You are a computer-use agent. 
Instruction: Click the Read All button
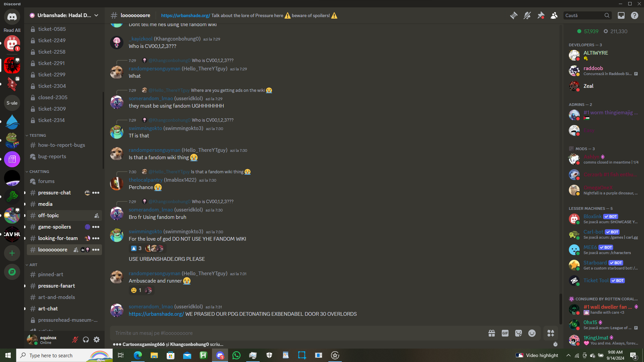click(x=12, y=30)
